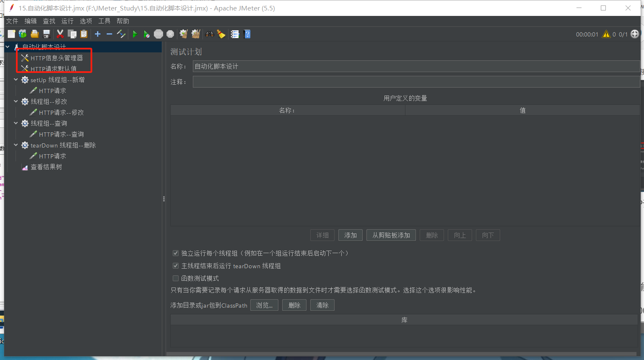
Task: Click the Toggle enable/disable icon
Action: pyautogui.click(x=121, y=34)
